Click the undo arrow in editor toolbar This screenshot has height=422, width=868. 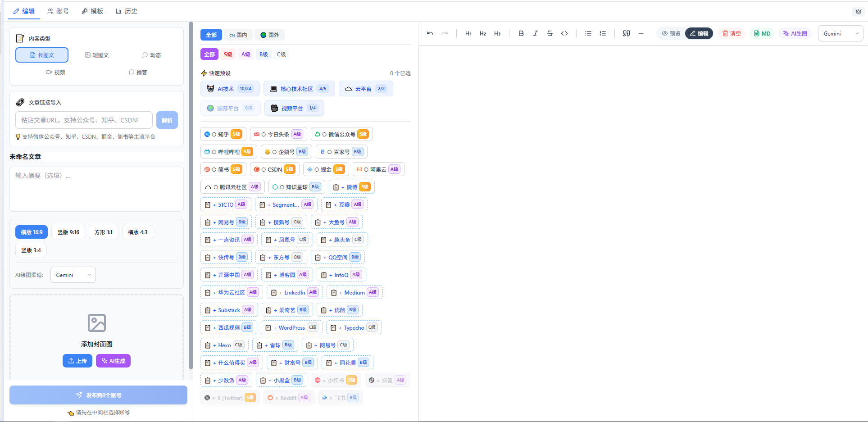(430, 33)
